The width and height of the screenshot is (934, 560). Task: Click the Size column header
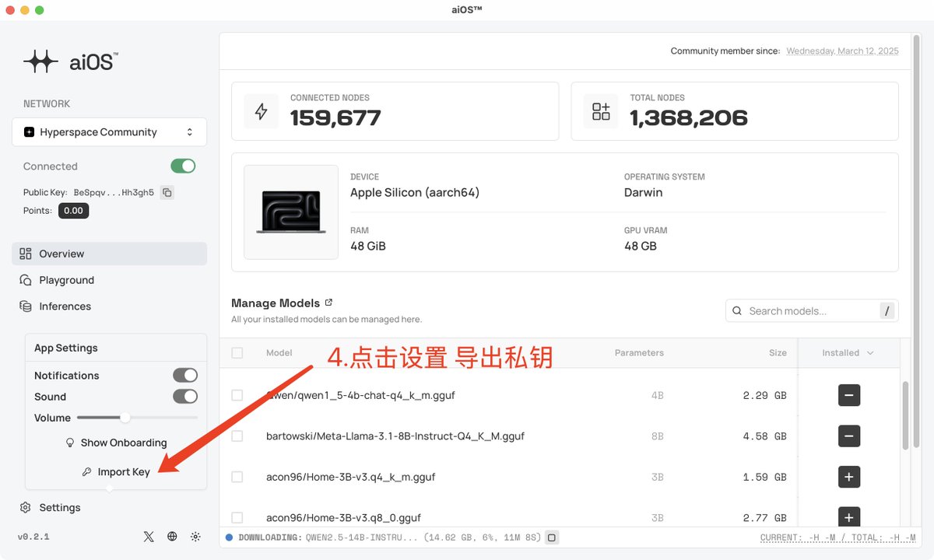coord(778,353)
